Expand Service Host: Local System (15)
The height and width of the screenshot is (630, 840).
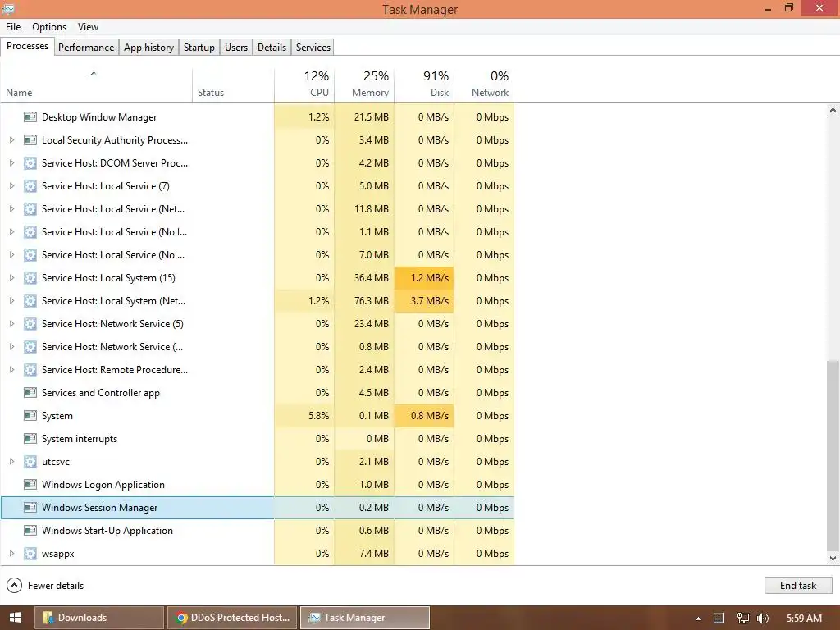click(x=11, y=277)
